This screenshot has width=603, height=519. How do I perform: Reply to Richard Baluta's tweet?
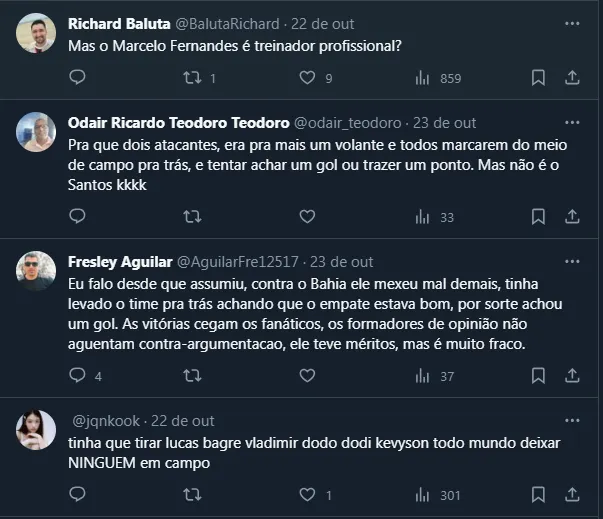click(78, 77)
